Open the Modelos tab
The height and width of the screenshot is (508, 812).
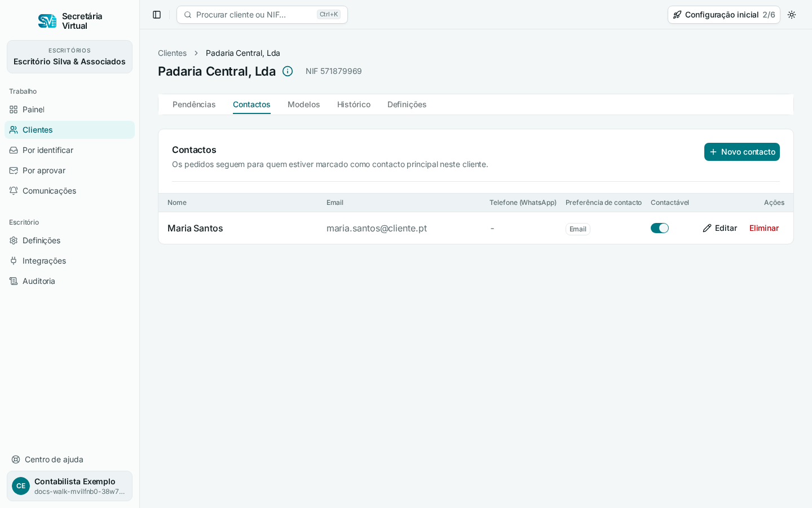303,104
